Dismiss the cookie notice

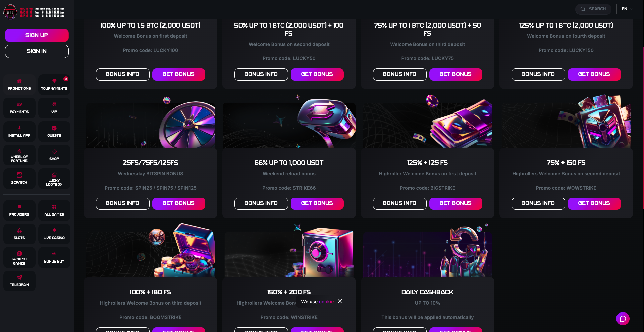[340, 301]
